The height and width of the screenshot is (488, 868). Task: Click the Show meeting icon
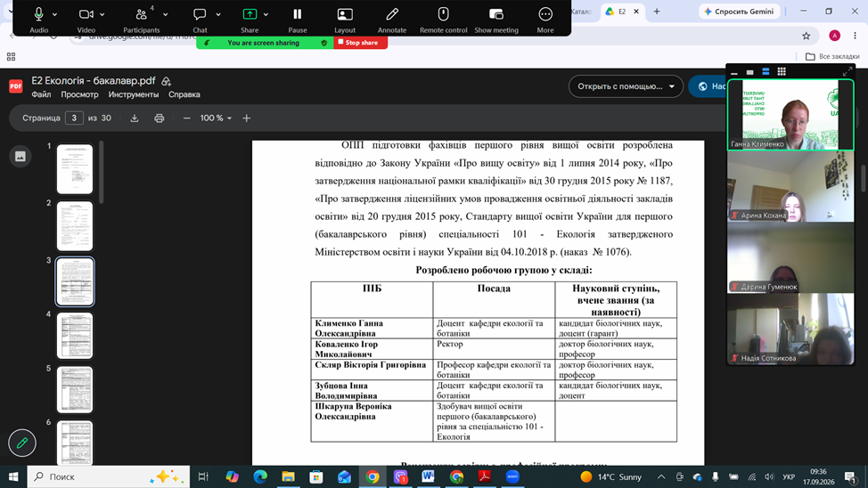click(496, 15)
